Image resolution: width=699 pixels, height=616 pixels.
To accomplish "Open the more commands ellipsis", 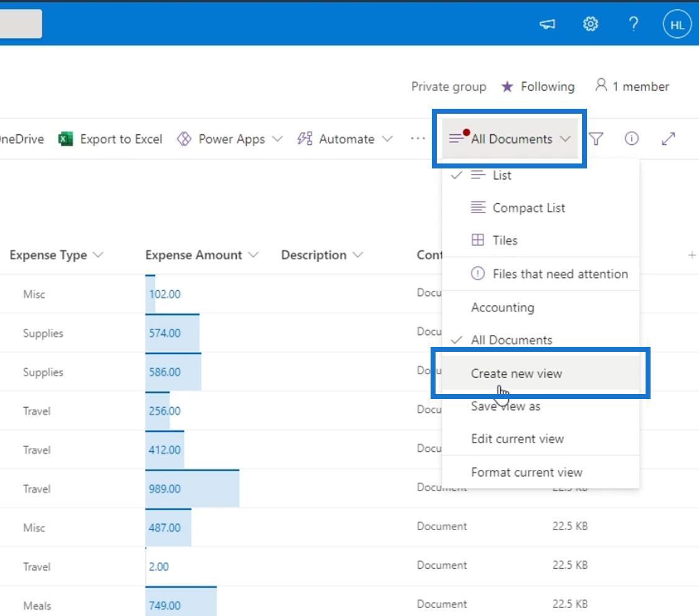I will pos(418,139).
